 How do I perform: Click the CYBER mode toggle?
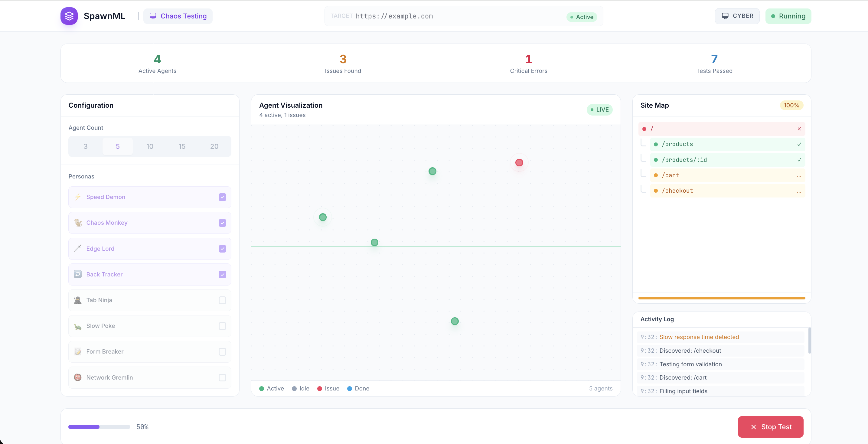pos(737,16)
